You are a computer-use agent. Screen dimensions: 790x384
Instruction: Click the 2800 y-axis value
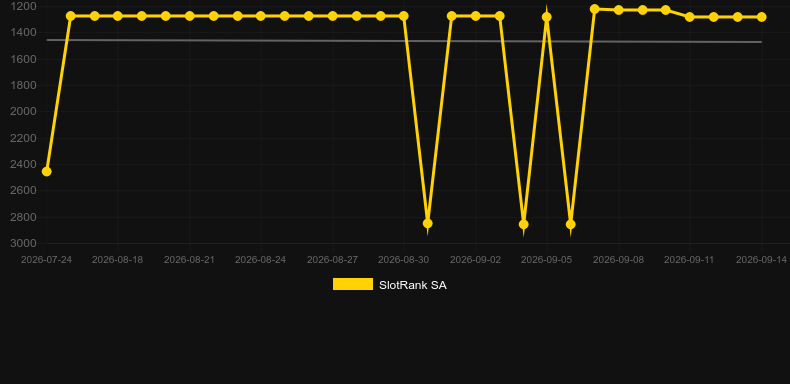24,217
